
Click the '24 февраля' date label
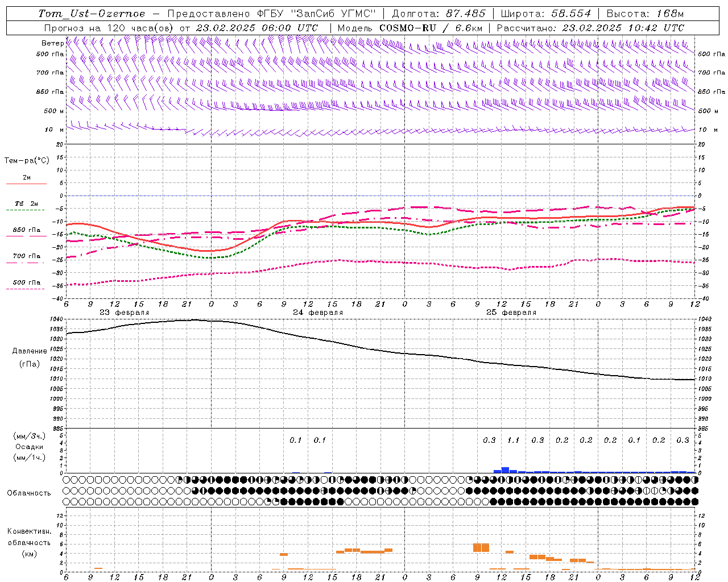coord(317,313)
